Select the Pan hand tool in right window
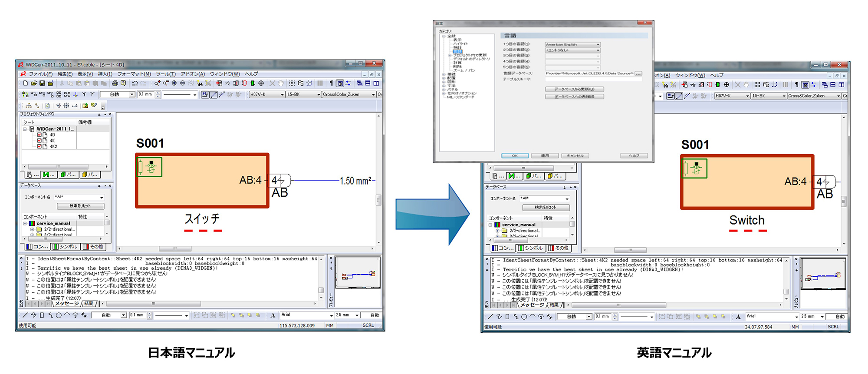 pyautogui.click(x=746, y=85)
